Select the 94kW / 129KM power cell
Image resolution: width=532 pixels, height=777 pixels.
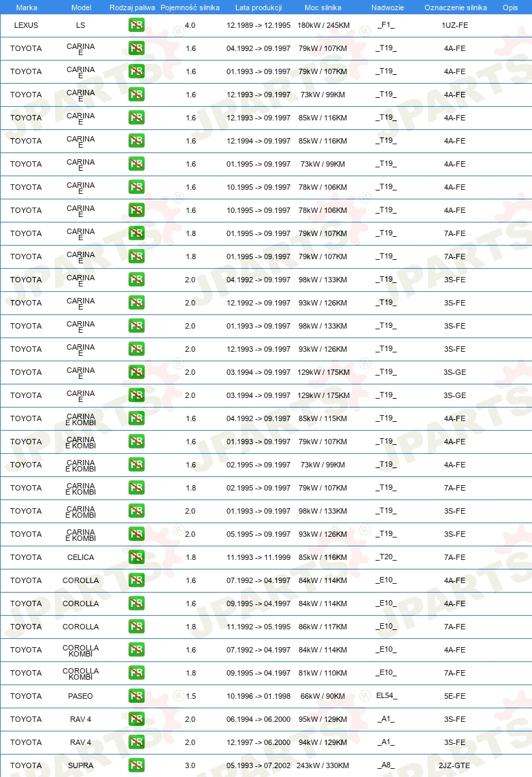pos(323,742)
